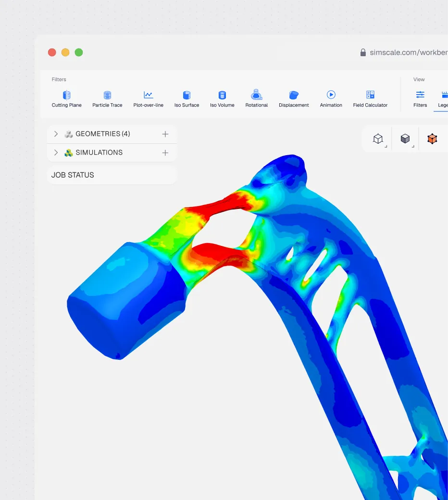
Task: Toggle the Filters view panel
Action: pyautogui.click(x=420, y=99)
